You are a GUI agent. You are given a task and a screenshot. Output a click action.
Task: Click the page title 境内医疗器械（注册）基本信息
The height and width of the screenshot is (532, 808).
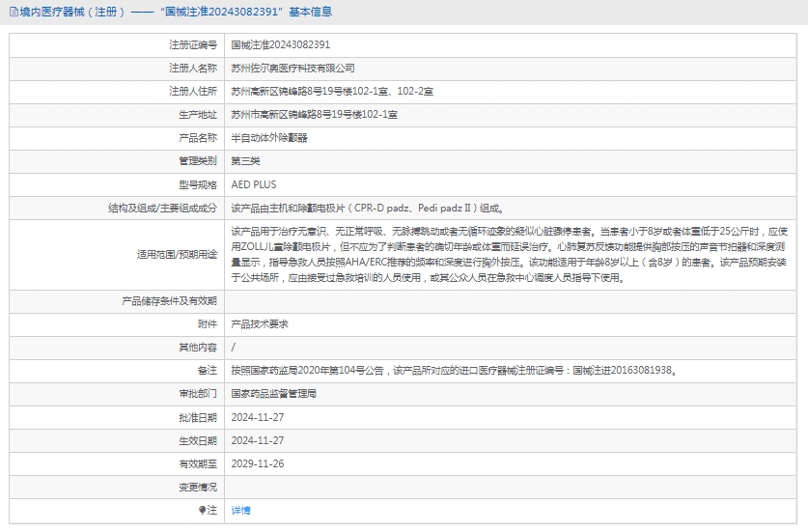(x=174, y=13)
